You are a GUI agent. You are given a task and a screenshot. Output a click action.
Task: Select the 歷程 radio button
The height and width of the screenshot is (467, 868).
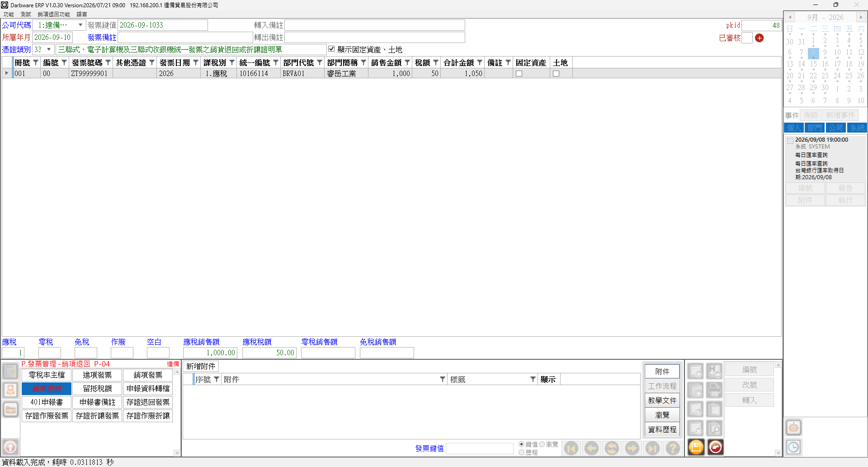point(522,452)
